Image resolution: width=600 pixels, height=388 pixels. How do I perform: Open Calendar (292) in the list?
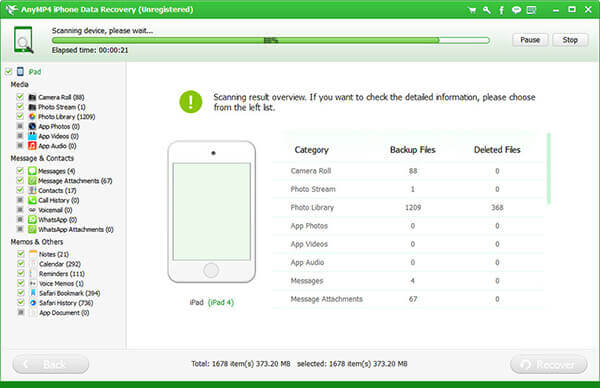coord(60,264)
